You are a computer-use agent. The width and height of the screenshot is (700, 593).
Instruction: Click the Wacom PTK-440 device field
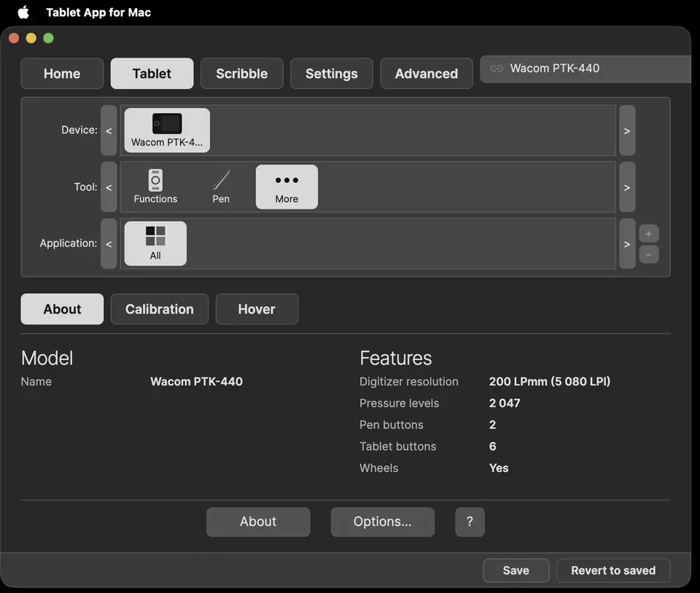tap(586, 69)
